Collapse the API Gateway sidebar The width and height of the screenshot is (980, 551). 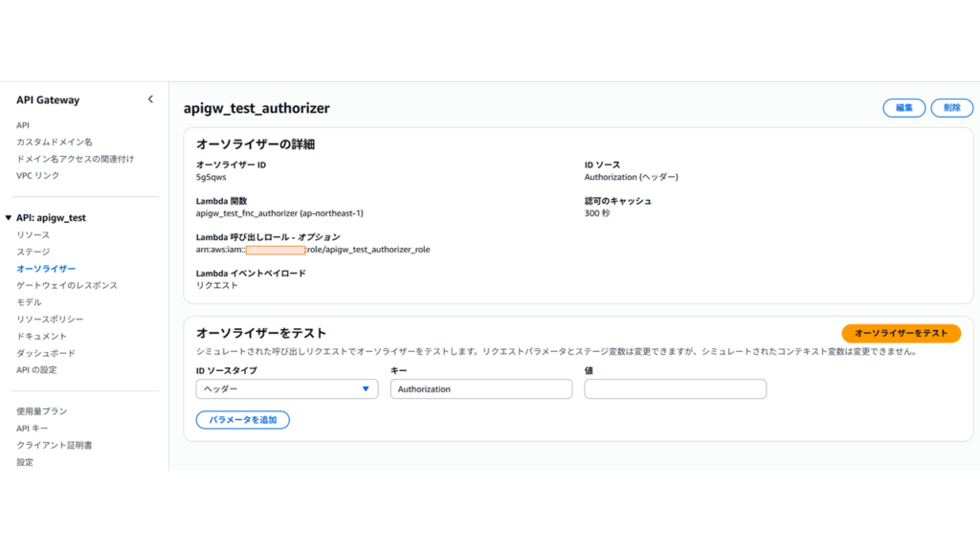click(150, 99)
